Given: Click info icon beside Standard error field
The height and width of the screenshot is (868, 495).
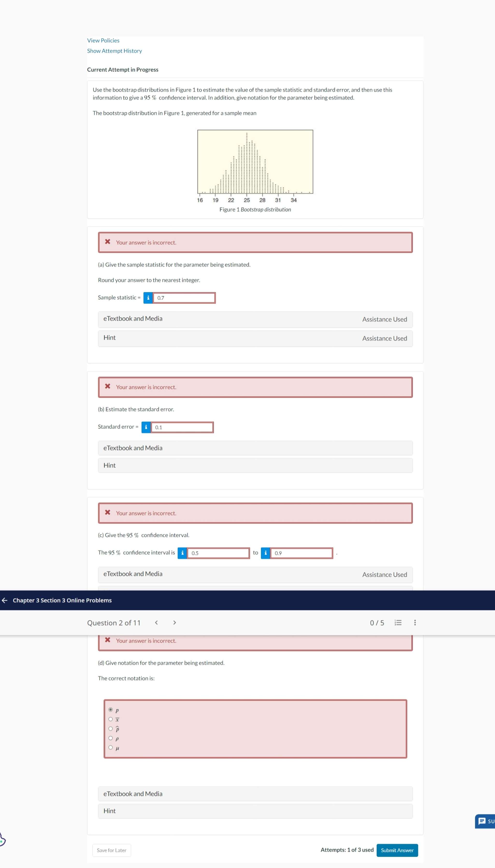Looking at the screenshot, I should (146, 427).
